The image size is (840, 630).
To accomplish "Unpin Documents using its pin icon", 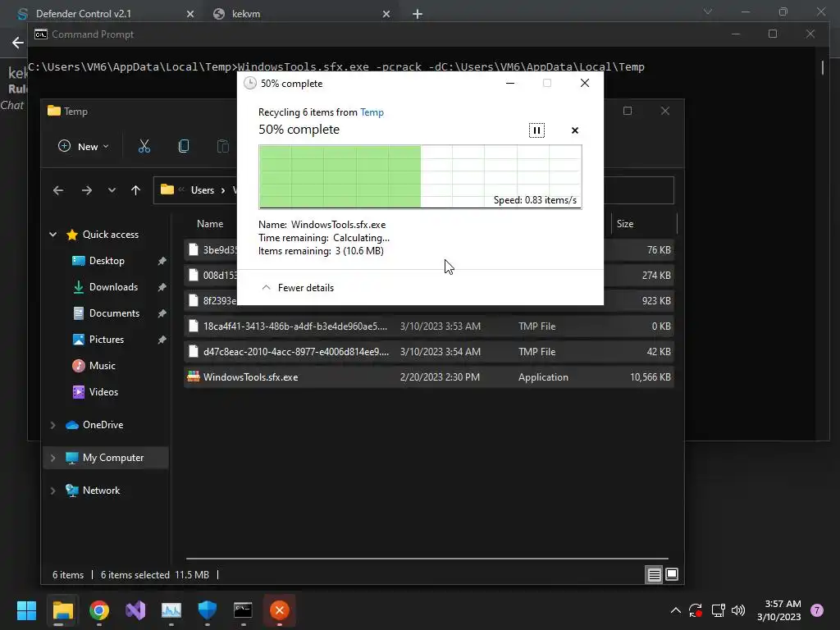I will click(162, 313).
